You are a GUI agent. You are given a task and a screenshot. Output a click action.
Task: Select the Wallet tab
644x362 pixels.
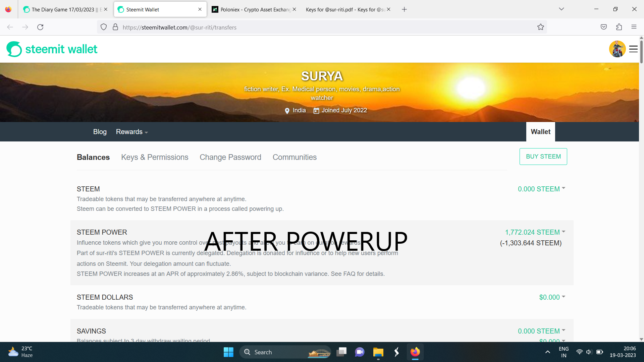pos(540,132)
